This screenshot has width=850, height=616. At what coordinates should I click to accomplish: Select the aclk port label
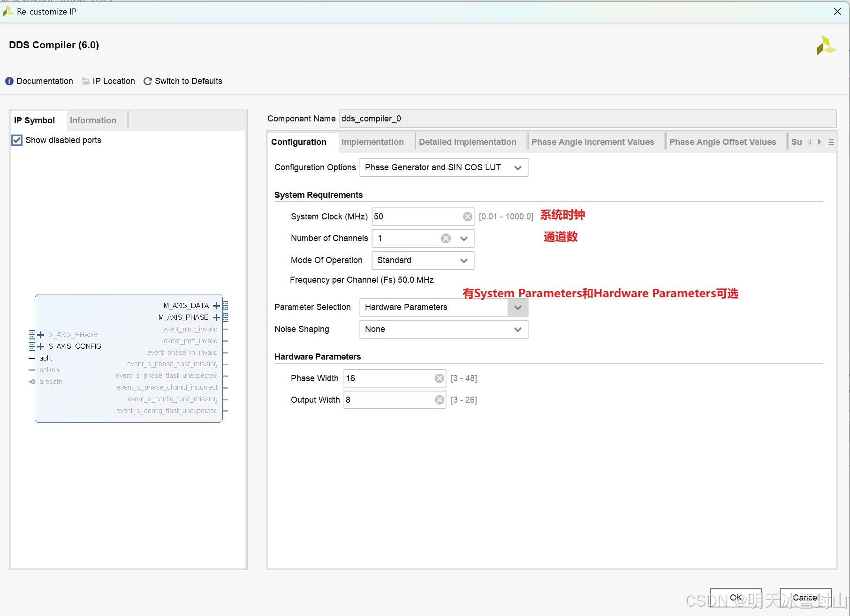coord(46,358)
